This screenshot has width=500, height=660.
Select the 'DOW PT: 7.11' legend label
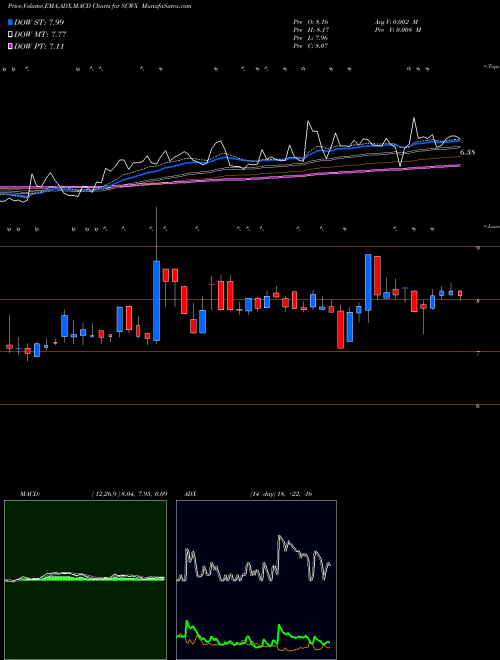(x=39, y=46)
